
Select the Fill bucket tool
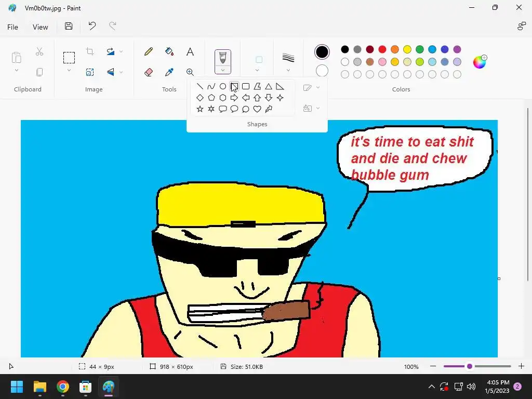pyautogui.click(x=169, y=51)
